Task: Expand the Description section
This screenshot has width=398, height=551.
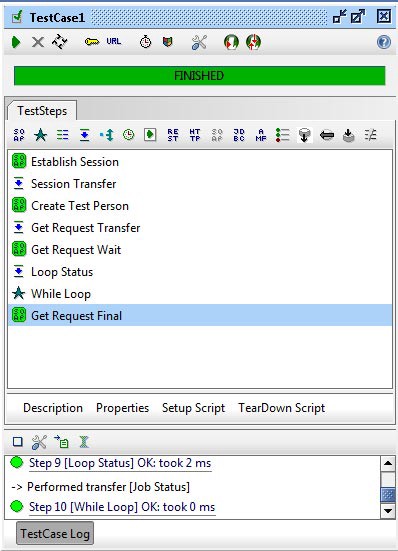Action: coord(53,408)
